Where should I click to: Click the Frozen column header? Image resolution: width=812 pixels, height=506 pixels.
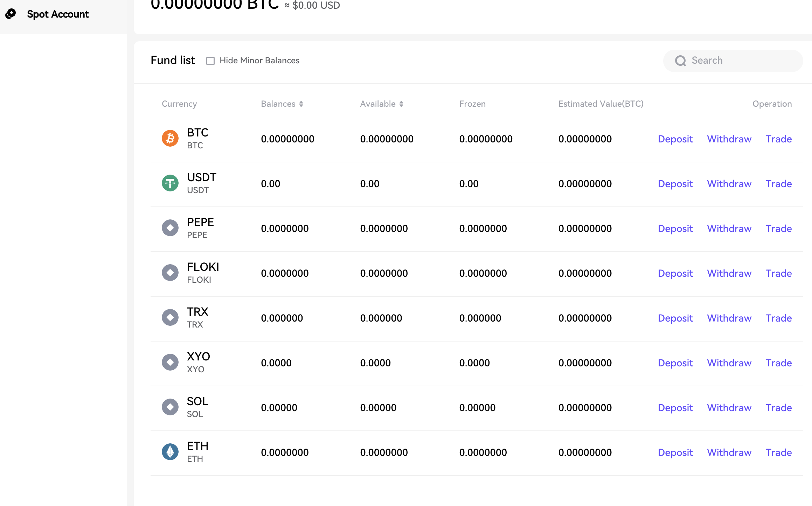472,104
